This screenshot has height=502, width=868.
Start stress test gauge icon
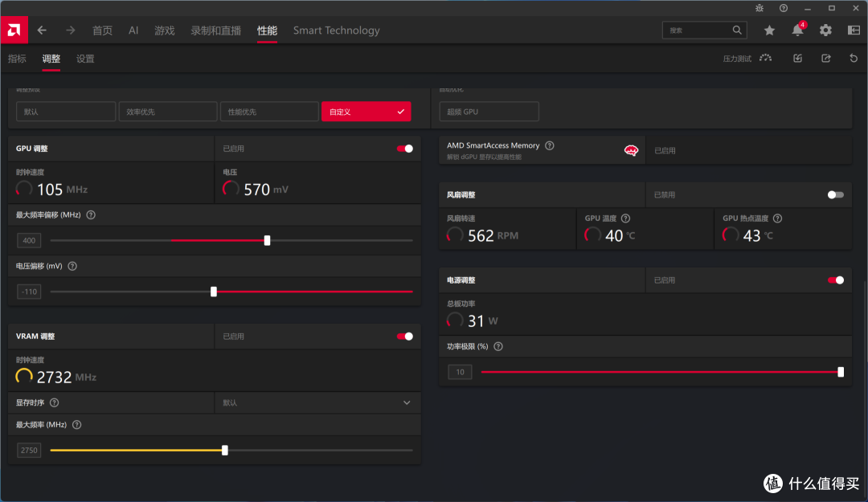(766, 58)
